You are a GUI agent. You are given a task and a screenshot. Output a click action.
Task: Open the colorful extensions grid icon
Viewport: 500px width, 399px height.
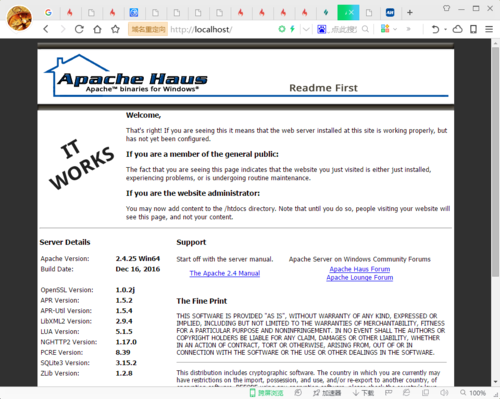(x=385, y=29)
